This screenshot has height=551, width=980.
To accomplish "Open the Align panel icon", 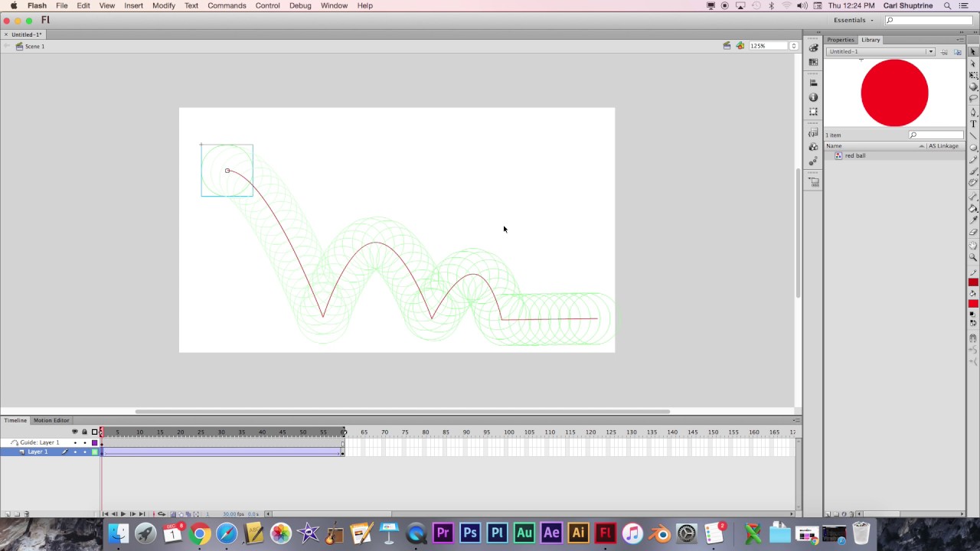I will pos(813,83).
